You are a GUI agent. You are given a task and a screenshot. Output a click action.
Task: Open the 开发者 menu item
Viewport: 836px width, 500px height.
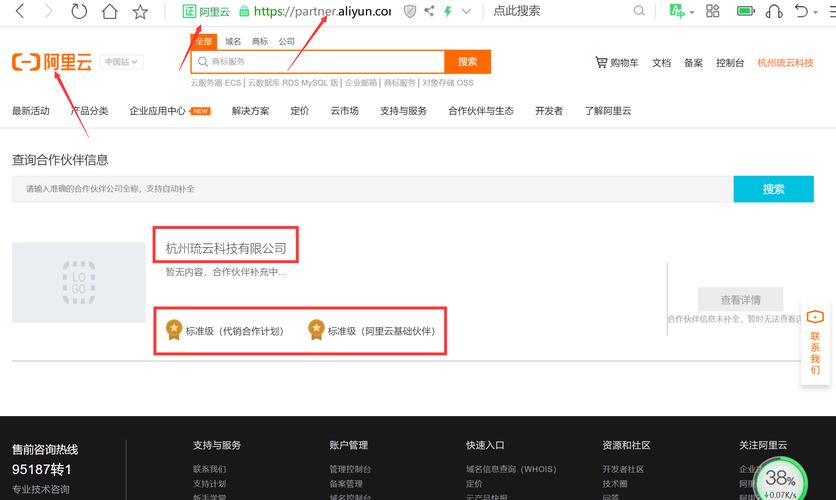(x=549, y=111)
